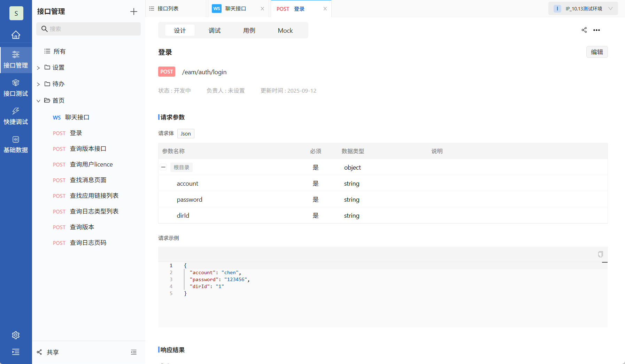The height and width of the screenshot is (364, 625).
Task: Click the share icon near the top right
Action: [584, 30]
